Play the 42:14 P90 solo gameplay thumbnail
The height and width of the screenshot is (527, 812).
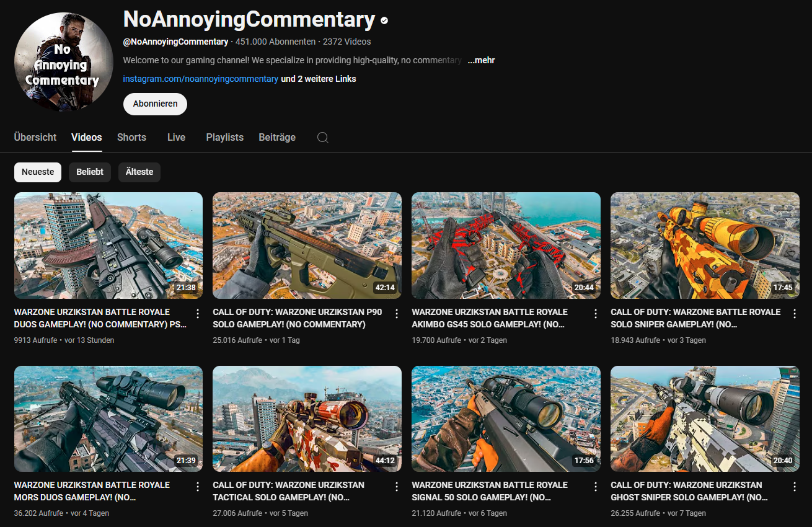pos(307,245)
